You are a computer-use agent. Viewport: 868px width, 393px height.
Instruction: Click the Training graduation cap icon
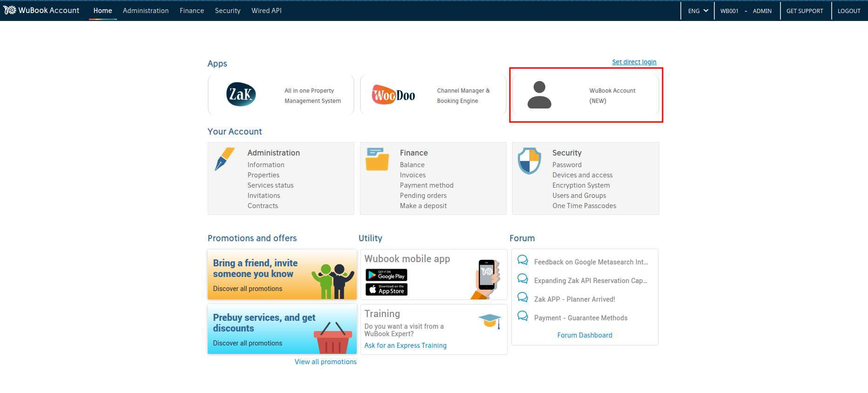[490, 321]
